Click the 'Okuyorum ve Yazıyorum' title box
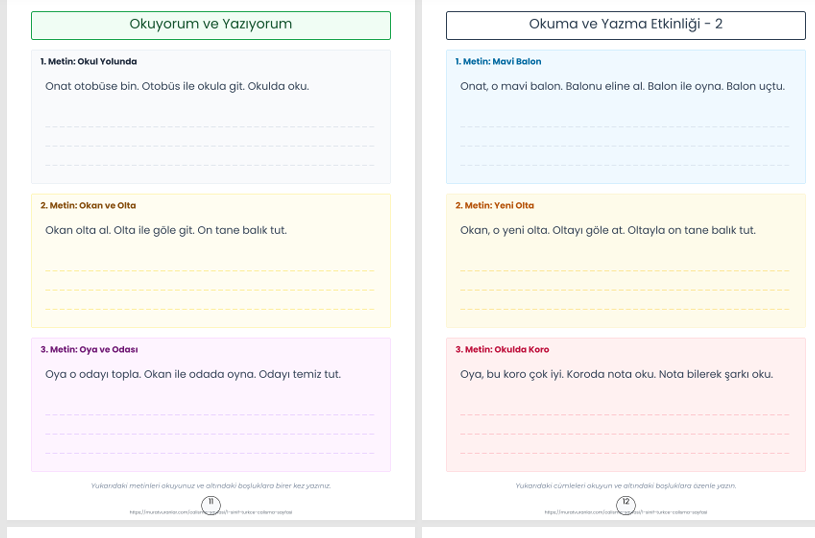The height and width of the screenshot is (538, 815). [211, 24]
